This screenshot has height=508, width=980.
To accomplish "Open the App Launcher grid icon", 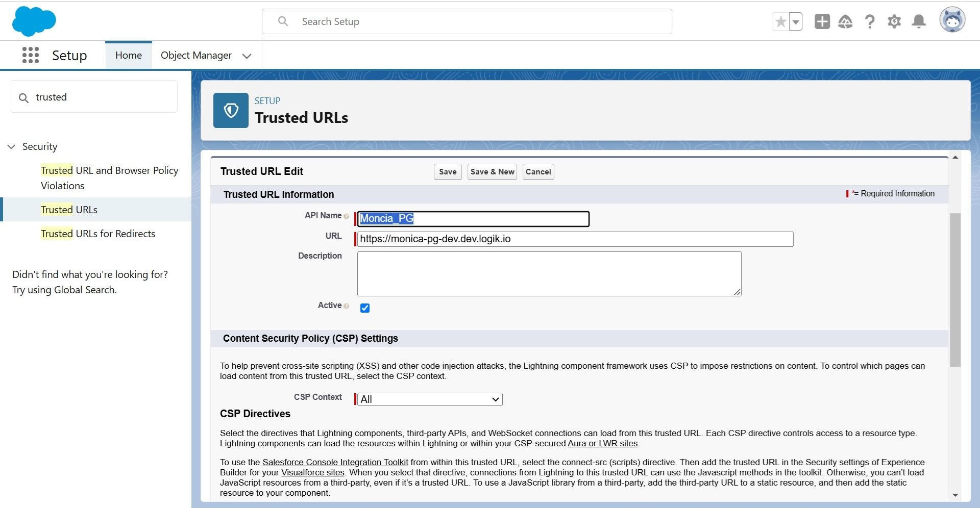I will click(x=31, y=55).
